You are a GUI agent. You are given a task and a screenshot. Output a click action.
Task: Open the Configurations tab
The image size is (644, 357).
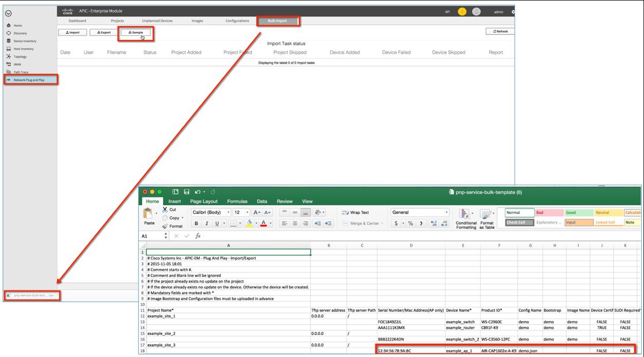(237, 21)
